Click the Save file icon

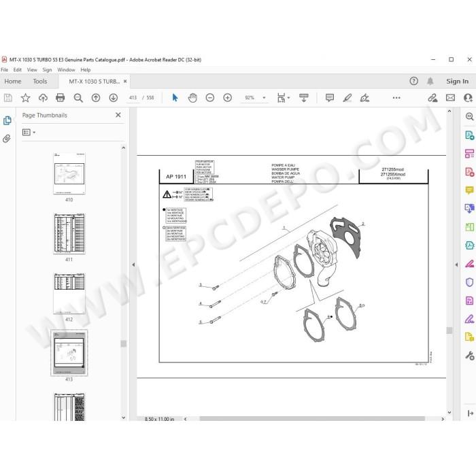coord(8,98)
